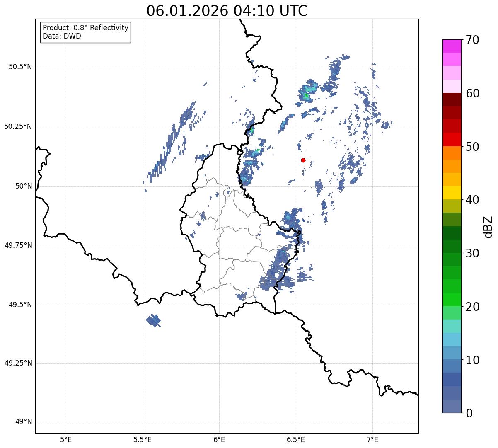
Task: Click the title "06.01.2026 04:10 UTC"
Action: [227, 11]
